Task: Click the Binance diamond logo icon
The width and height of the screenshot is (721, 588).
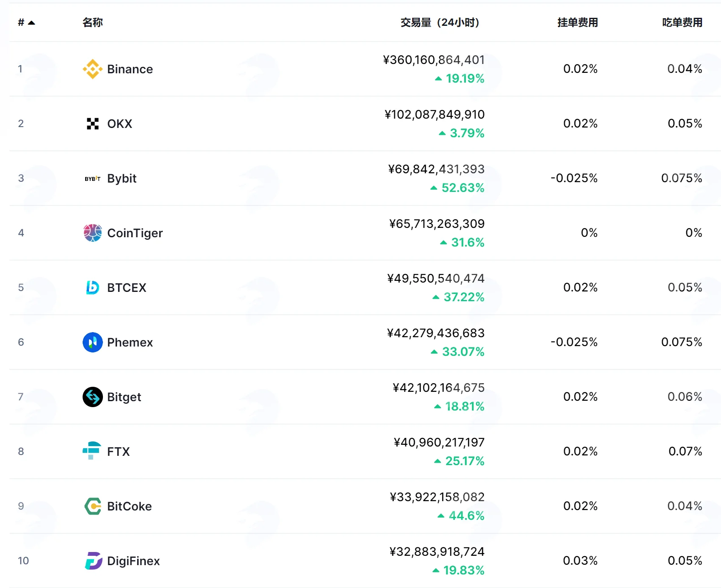Action: [x=92, y=69]
